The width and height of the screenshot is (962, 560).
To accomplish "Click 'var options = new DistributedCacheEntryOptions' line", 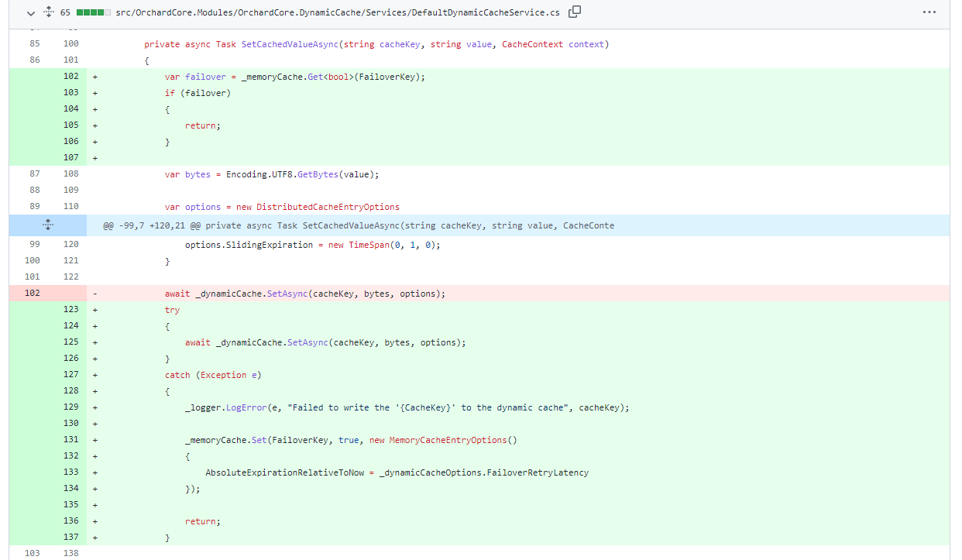I will point(282,208).
